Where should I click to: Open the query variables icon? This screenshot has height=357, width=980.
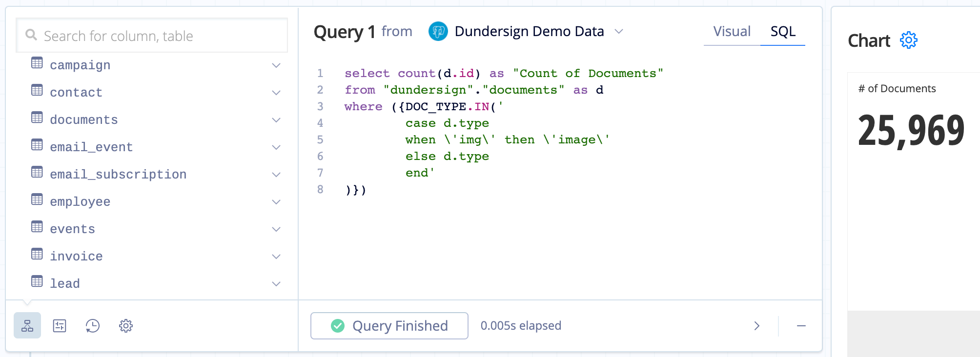point(60,326)
